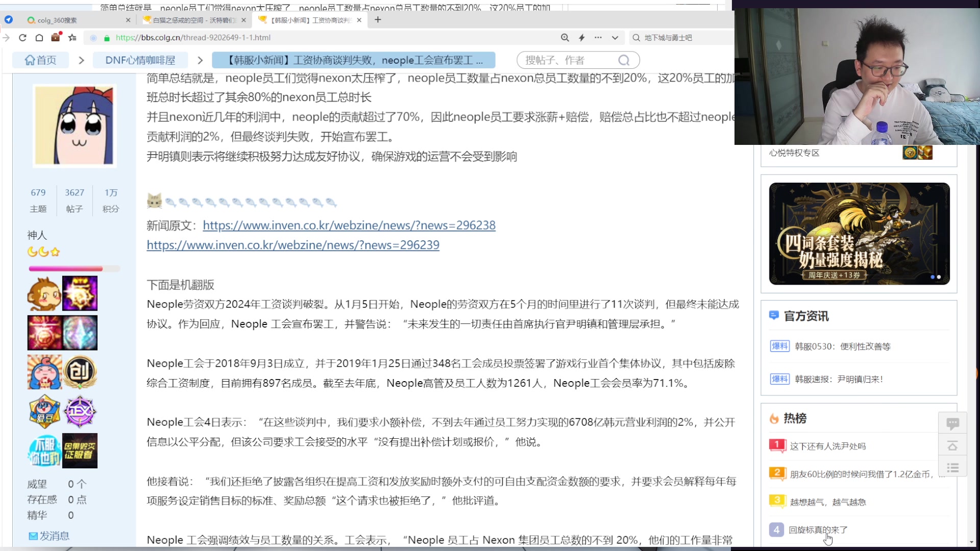Screen dimensions: 980x551
Task: Open 韩服0530：便利性改善等 news
Action: (x=842, y=346)
